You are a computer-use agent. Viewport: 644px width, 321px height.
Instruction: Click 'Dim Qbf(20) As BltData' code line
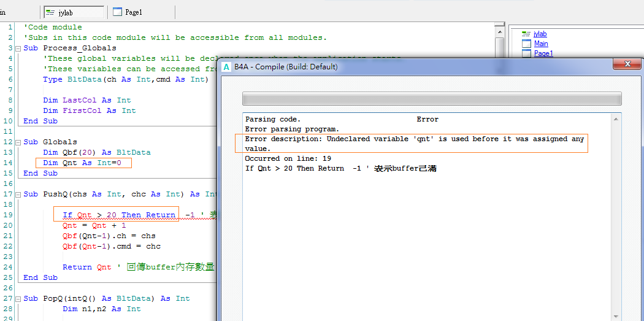pos(97,152)
